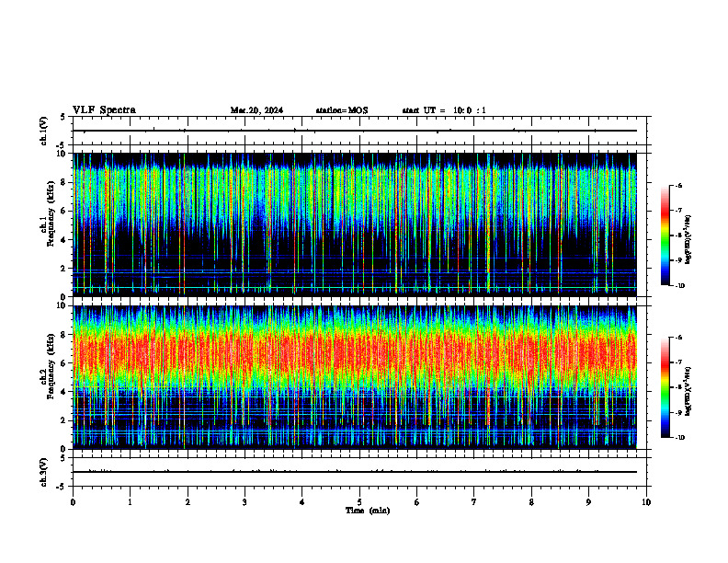Click time axis tick label "2"
Screen dimensions: 728x563
click(x=188, y=502)
